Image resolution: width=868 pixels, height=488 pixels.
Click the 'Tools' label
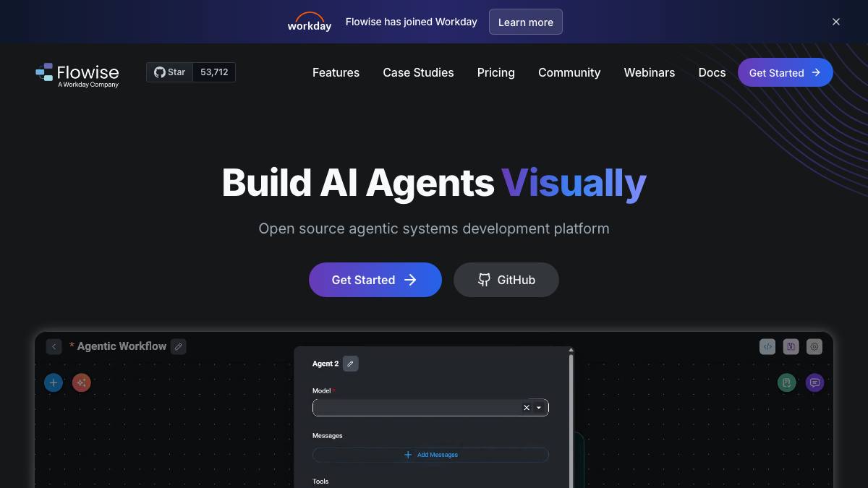point(320,481)
